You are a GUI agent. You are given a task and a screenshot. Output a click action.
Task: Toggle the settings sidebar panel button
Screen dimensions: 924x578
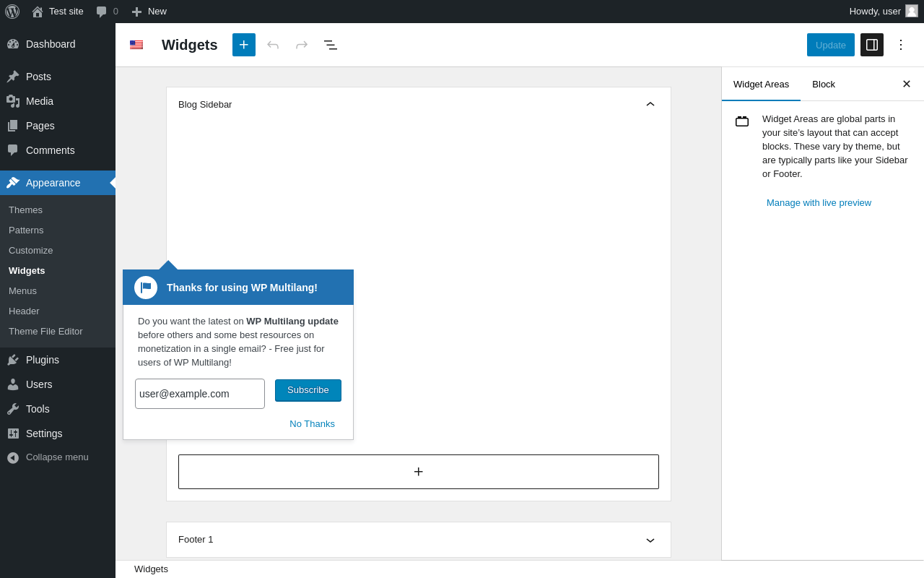872,45
